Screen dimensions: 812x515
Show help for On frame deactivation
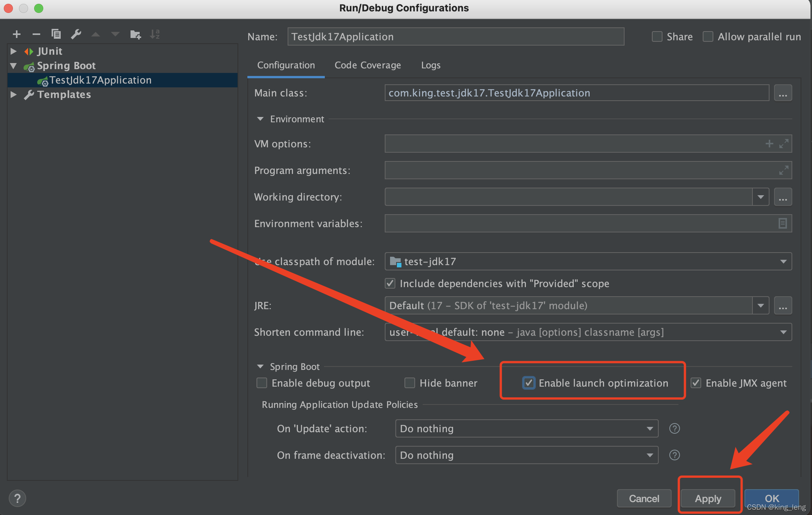tap(675, 455)
